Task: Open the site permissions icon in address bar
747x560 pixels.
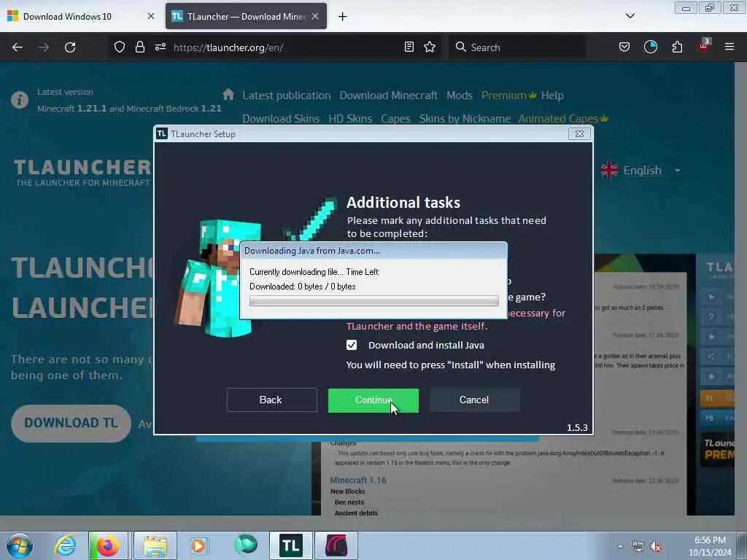Action: (160, 47)
